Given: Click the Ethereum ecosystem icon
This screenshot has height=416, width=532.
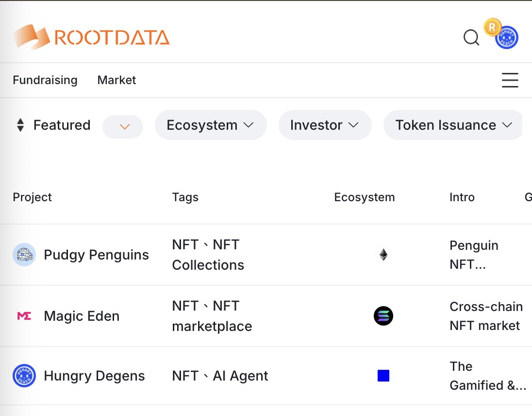Looking at the screenshot, I should [383, 255].
